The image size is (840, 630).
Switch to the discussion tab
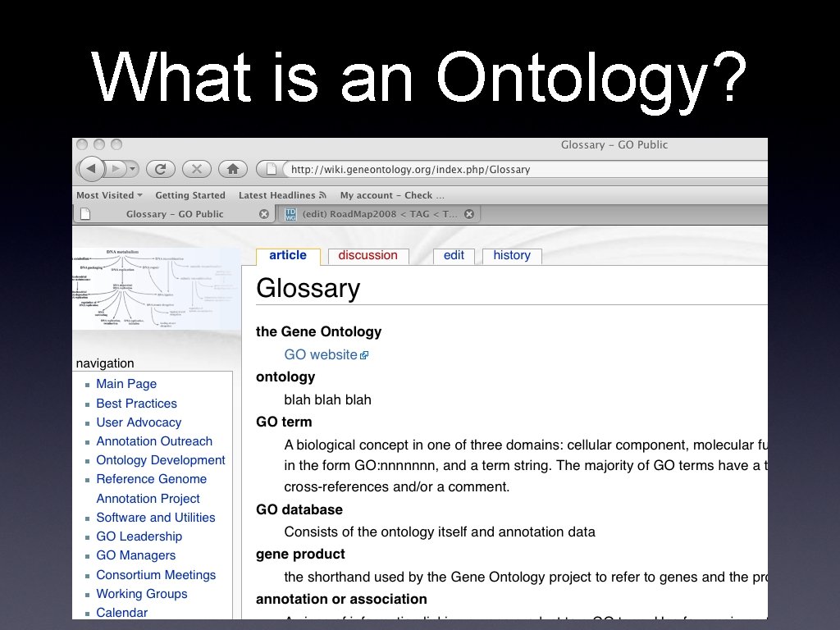tap(367, 255)
